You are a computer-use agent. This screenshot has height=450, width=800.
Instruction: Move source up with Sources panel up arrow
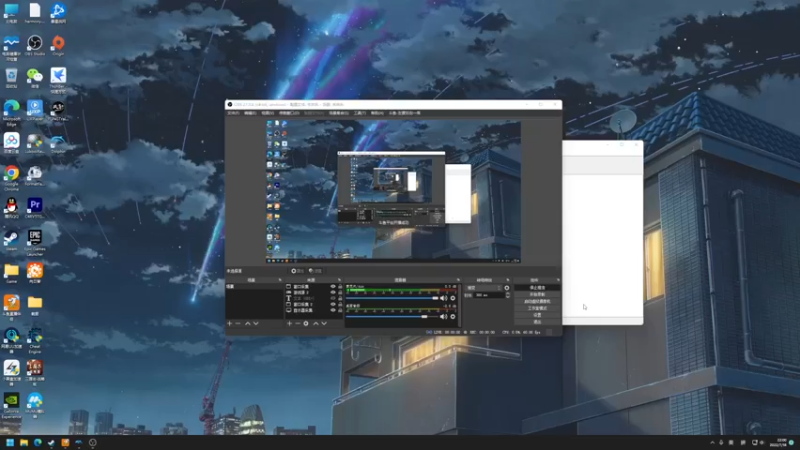coord(316,323)
